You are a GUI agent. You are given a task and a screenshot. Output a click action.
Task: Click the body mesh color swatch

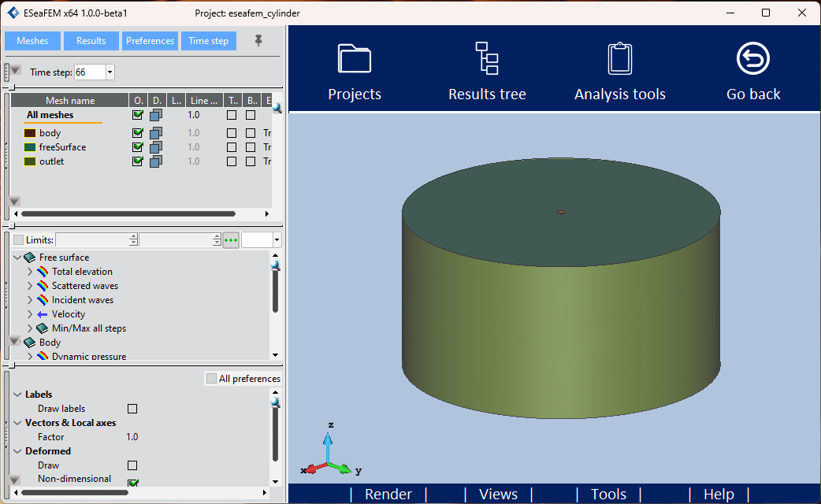[x=30, y=133]
